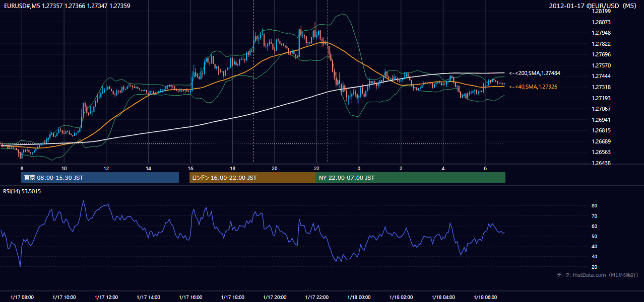Click hour tick 14 under the price chart

tap(148, 168)
